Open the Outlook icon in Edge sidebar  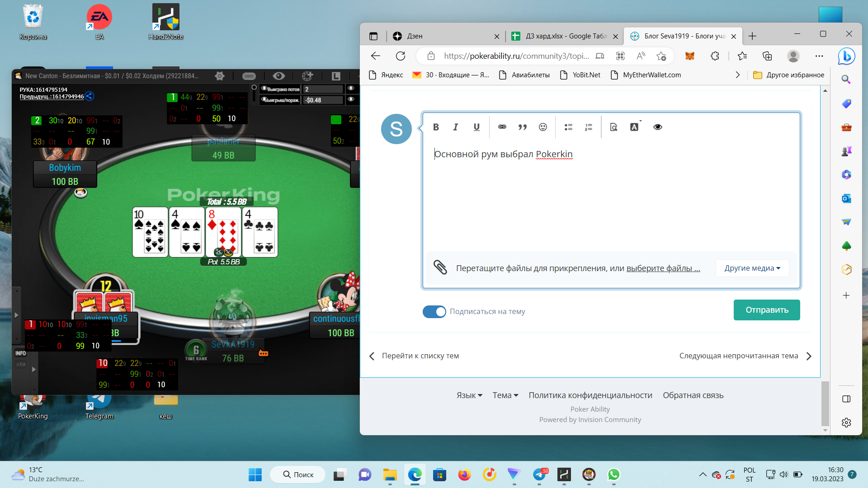click(x=846, y=198)
